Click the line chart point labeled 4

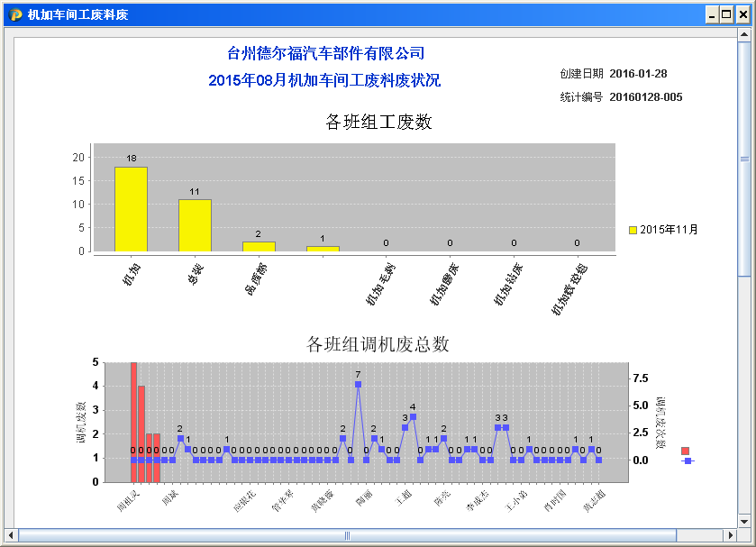tap(413, 416)
